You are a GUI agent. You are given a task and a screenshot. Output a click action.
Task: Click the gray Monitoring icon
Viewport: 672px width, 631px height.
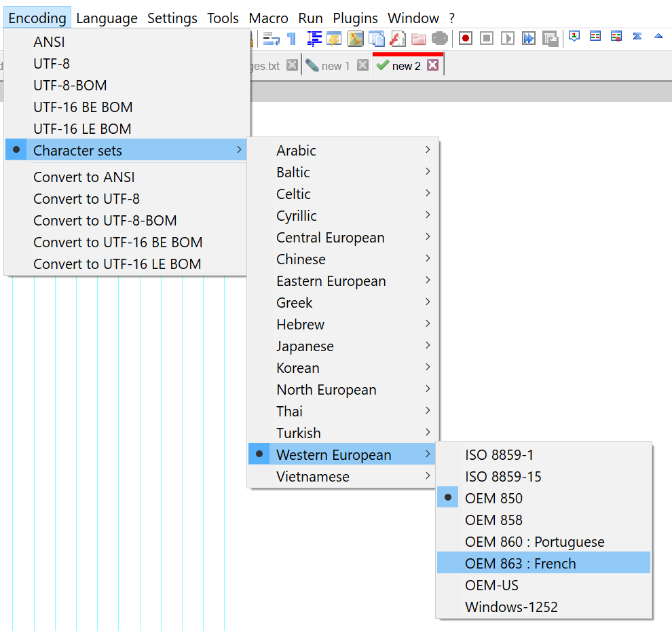pos(439,39)
